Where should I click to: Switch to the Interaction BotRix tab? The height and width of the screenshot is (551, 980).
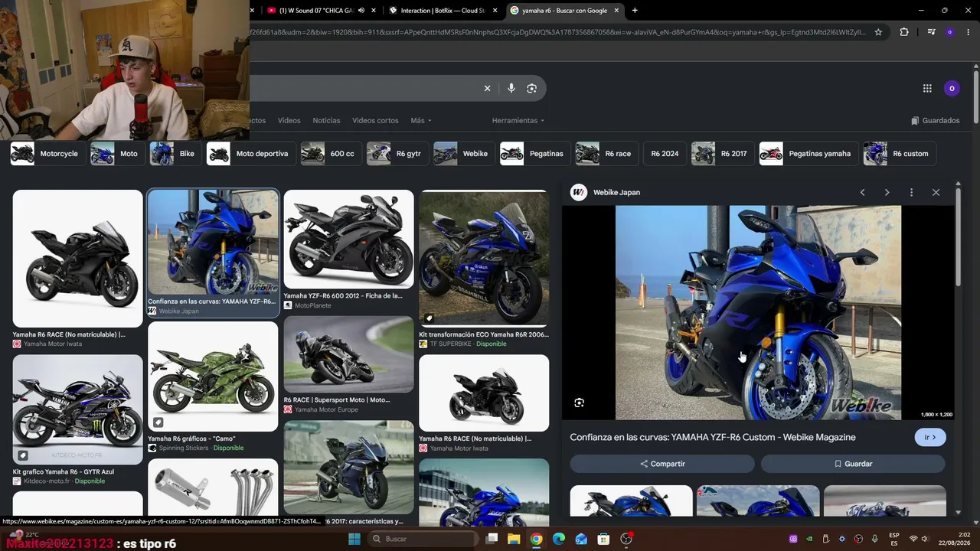click(x=443, y=11)
